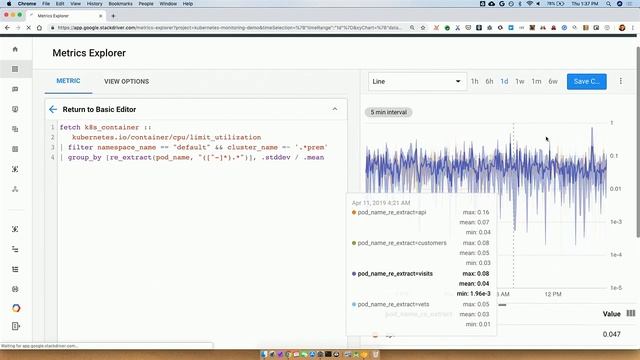Image resolution: width=640 pixels, height=360 pixels.
Task: Bookmark the page with the star icon
Action: 423,28
